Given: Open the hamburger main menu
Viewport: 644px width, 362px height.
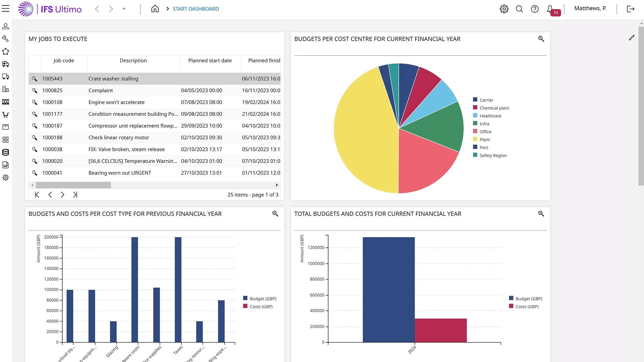Looking at the screenshot, I should (6, 9).
